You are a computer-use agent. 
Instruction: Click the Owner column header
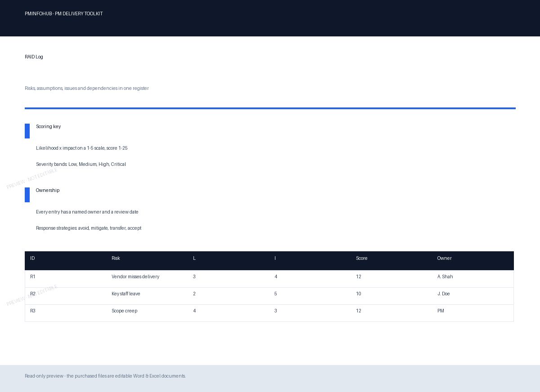point(444,258)
